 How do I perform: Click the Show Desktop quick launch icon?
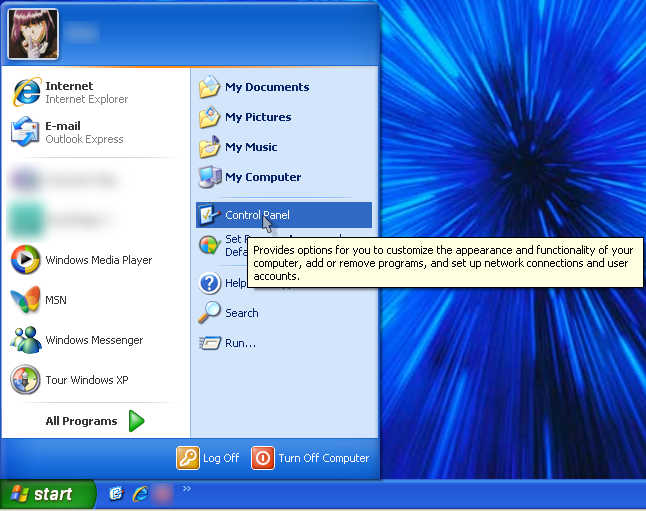(117, 493)
